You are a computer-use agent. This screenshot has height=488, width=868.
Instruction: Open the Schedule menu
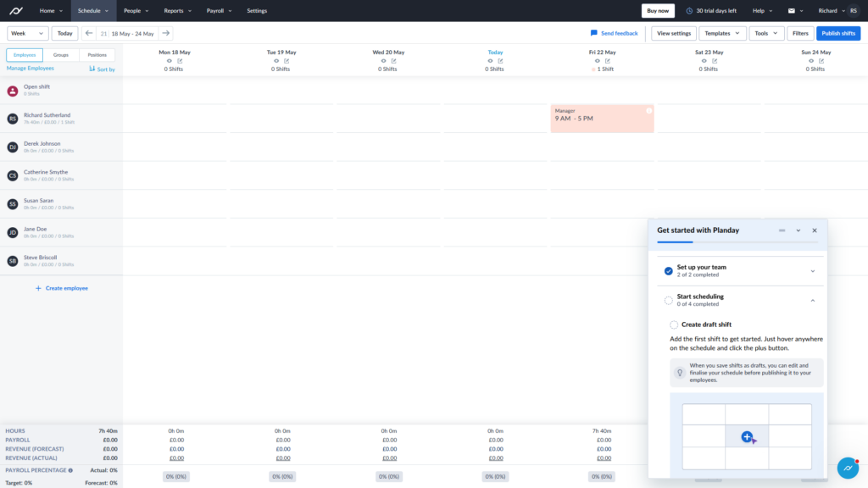point(93,10)
